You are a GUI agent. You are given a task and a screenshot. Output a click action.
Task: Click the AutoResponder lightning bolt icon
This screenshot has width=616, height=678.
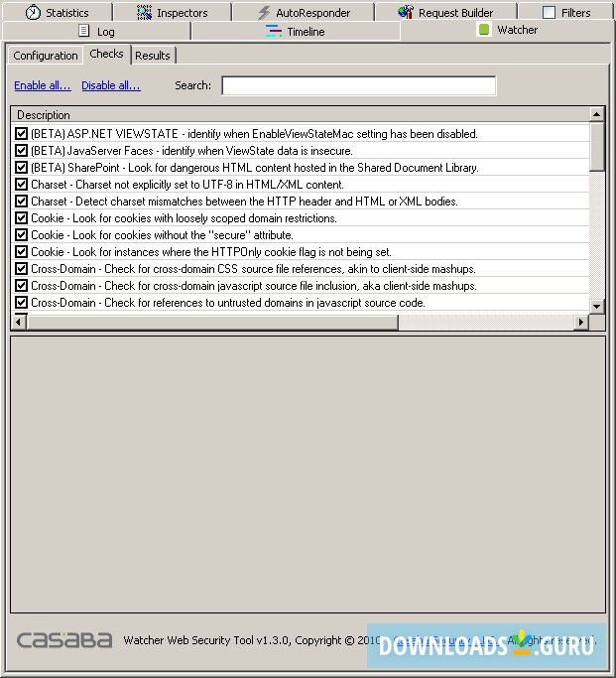[264, 13]
